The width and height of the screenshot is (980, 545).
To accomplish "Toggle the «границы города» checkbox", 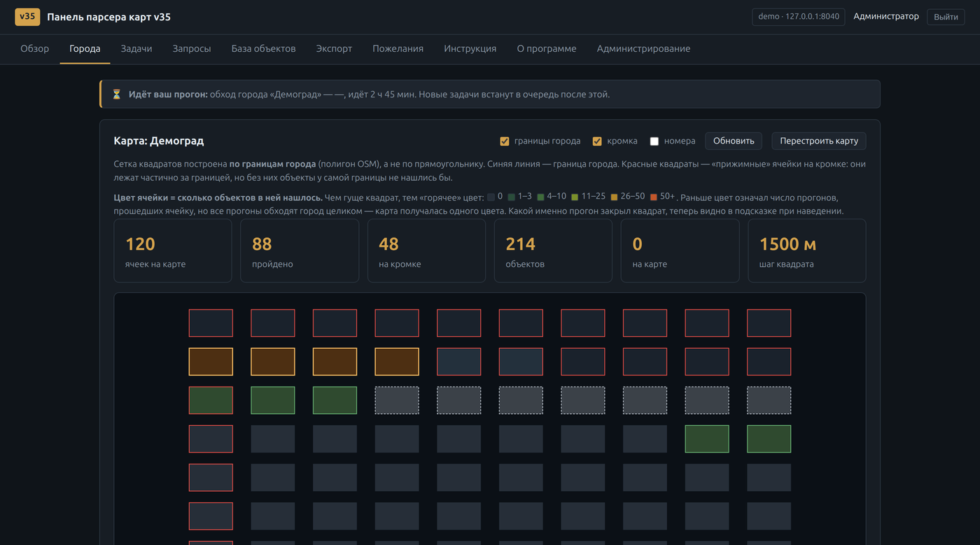I will (x=505, y=141).
